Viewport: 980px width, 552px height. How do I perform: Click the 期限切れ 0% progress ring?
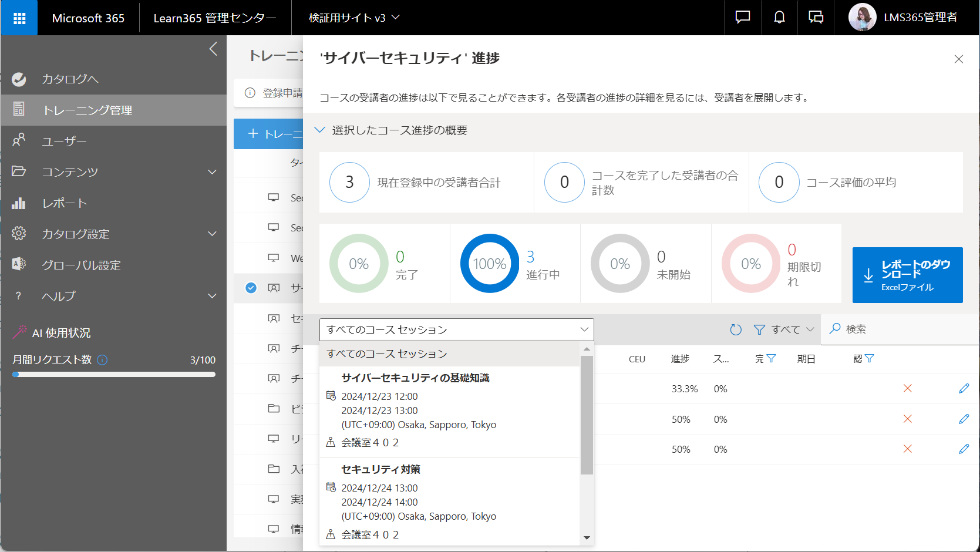pos(751,264)
